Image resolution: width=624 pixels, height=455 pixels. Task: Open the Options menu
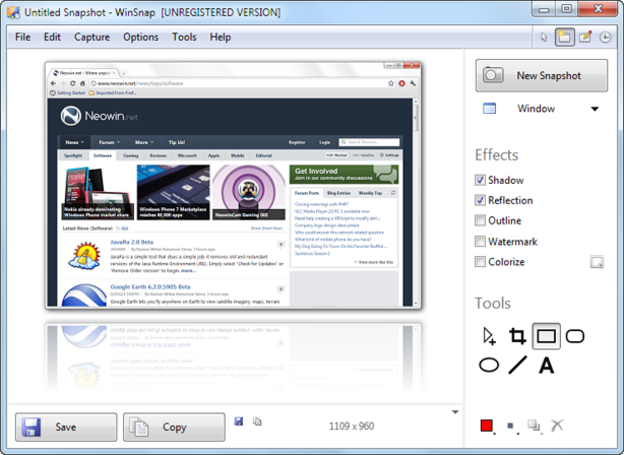141,37
